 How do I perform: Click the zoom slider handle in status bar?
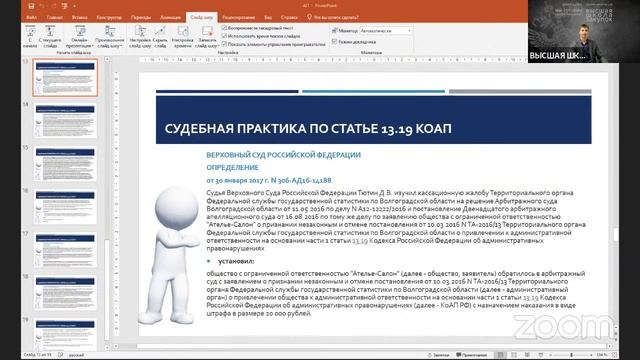tap(571, 355)
